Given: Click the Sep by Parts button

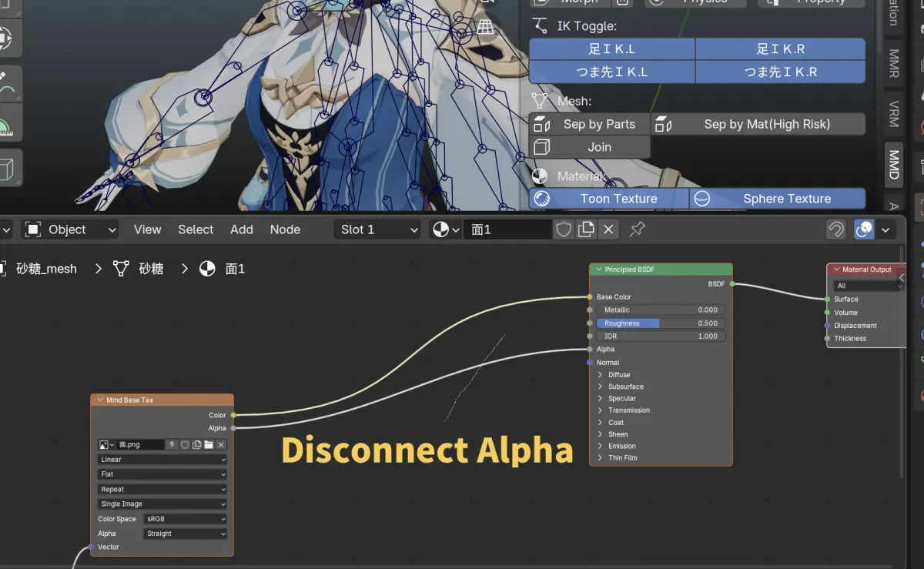Looking at the screenshot, I should pyautogui.click(x=589, y=124).
